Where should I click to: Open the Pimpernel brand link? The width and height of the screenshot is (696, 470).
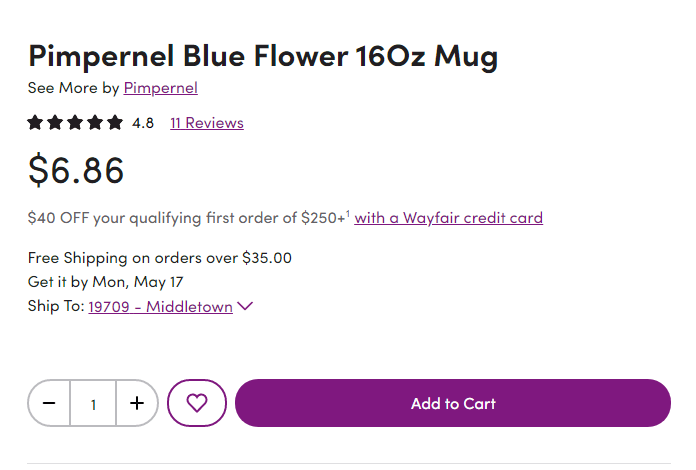(160, 88)
